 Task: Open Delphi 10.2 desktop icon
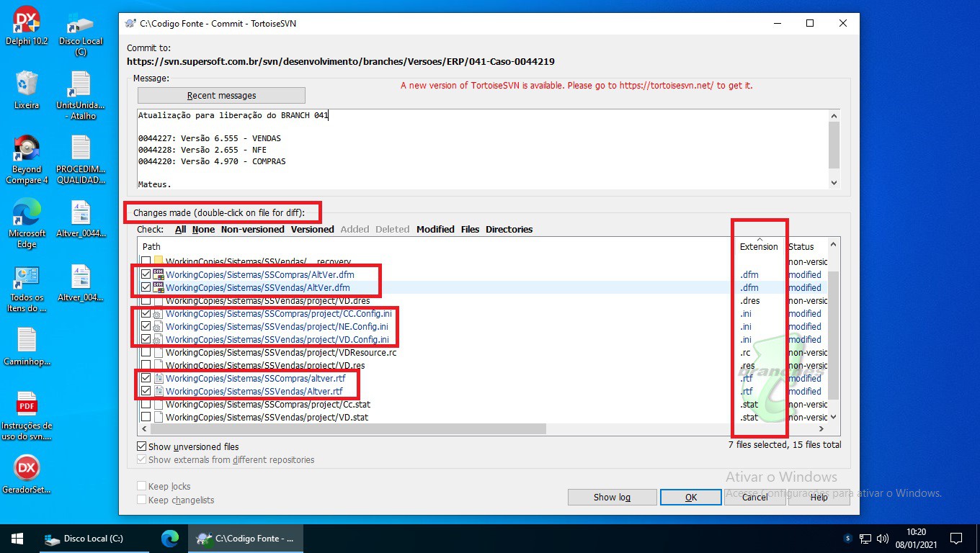click(27, 22)
